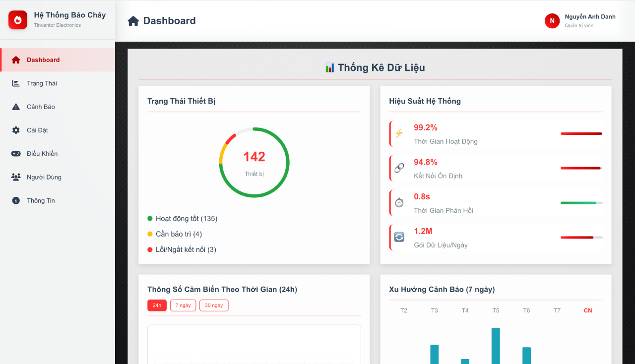The image size is (635, 364).
Task: Click the Cảnh Báo warning triangle icon
Action: pyautogui.click(x=16, y=107)
